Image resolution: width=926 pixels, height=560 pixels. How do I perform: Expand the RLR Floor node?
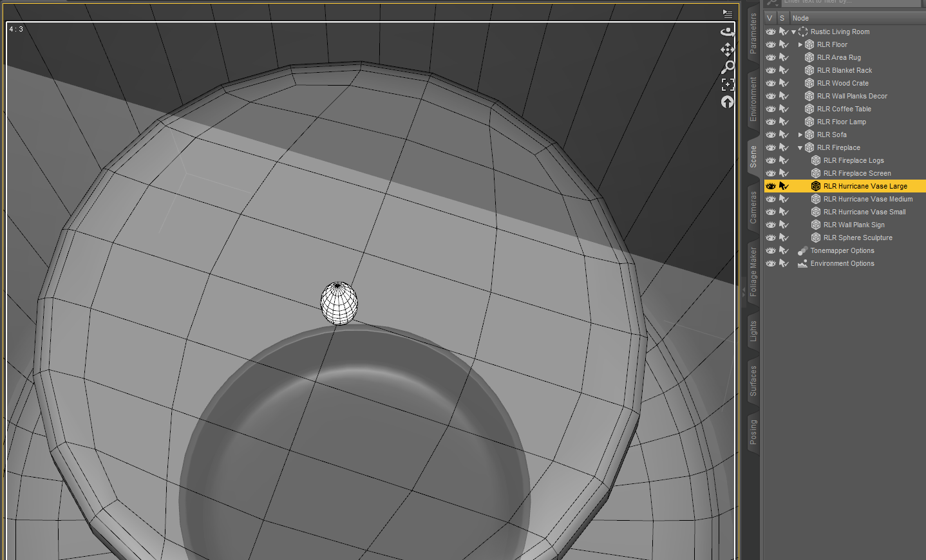(800, 44)
